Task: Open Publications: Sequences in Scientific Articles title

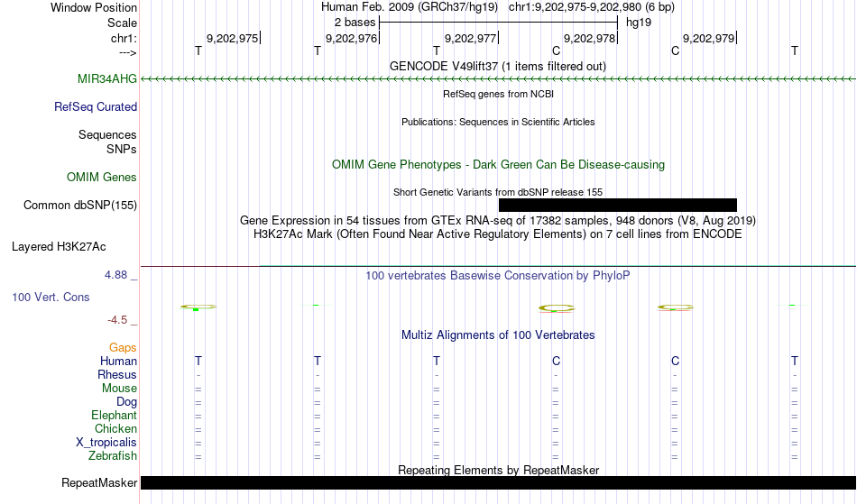Action: [x=498, y=122]
